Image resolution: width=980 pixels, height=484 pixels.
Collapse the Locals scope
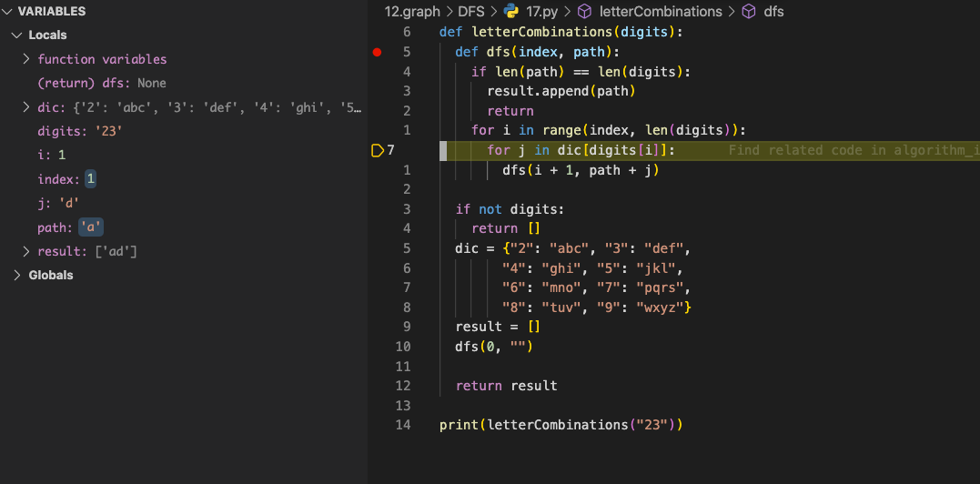(x=17, y=35)
